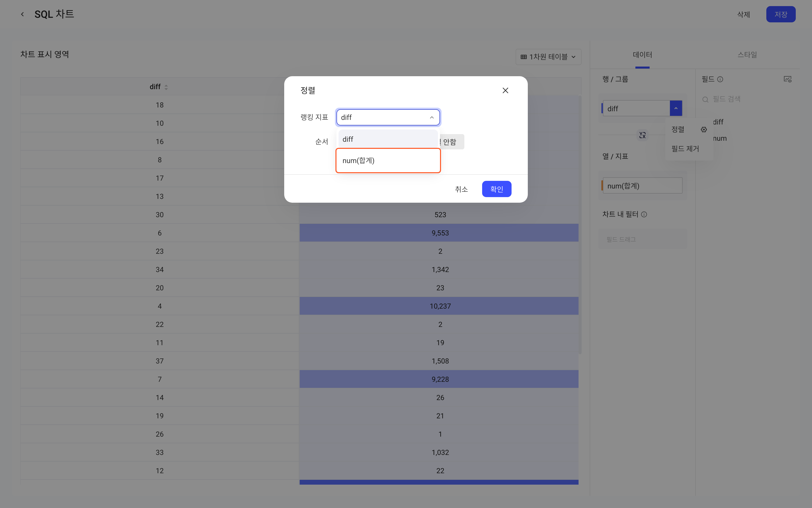
Task: Click the info icon next to 필드
Action: tap(720, 79)
